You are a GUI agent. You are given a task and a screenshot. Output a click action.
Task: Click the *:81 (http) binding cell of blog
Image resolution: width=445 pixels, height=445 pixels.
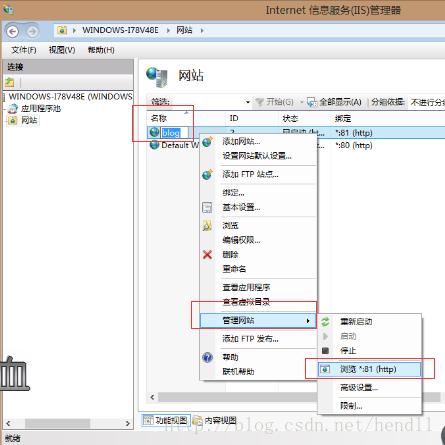pos(354,133)
